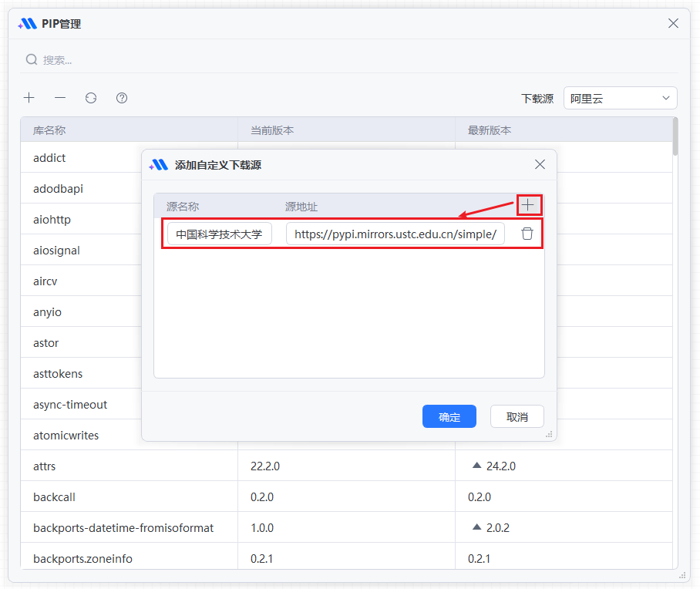Click the 取消 button

(517, 416)
